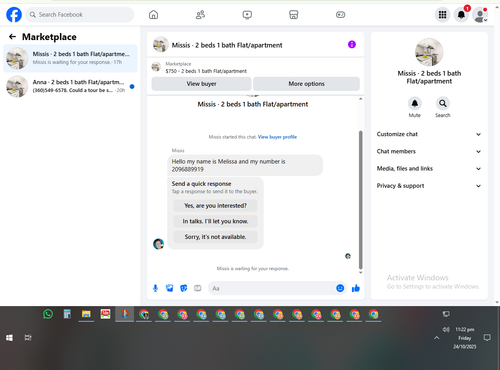Image resolution: width=500 pixels, height=370 pixels.
Task: Expand the Chat members section
Action: pyautogui.click(x=429, y=151)
